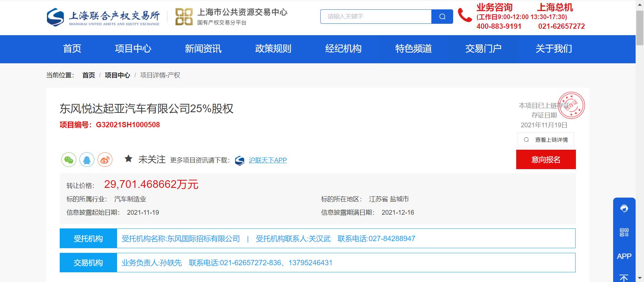The width and height of the screenshot is (644, 282).
Task: Click 项目中心 in the breadcrumb
Action: click(117, 75)
